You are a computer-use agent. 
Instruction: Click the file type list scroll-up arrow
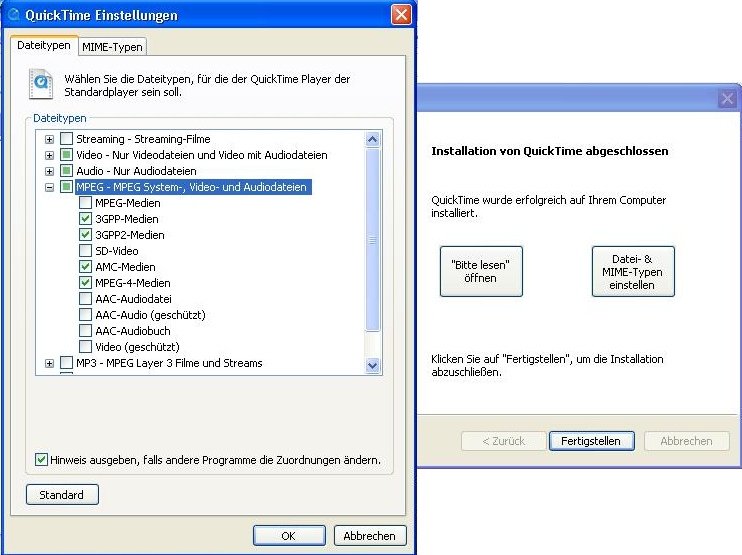[372, 140]
